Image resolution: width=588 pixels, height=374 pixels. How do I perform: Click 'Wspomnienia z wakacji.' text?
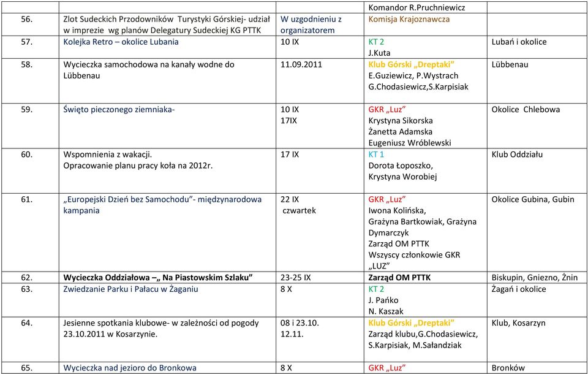108,155
